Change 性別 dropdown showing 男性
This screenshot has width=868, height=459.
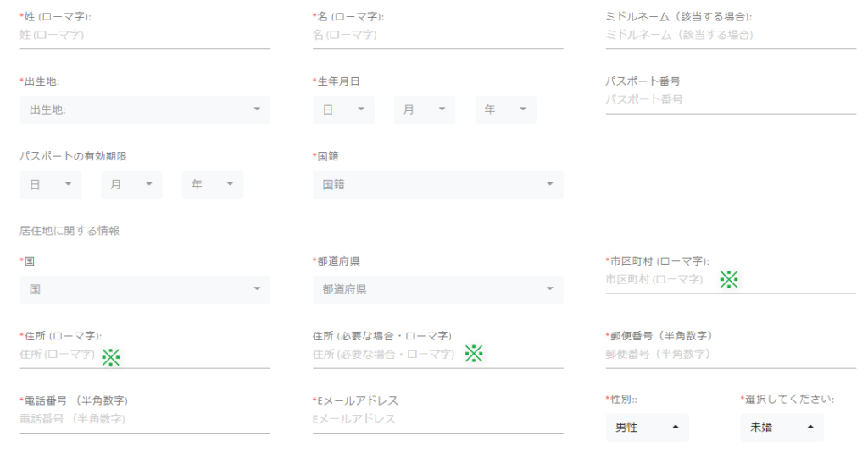pos(647,427)
